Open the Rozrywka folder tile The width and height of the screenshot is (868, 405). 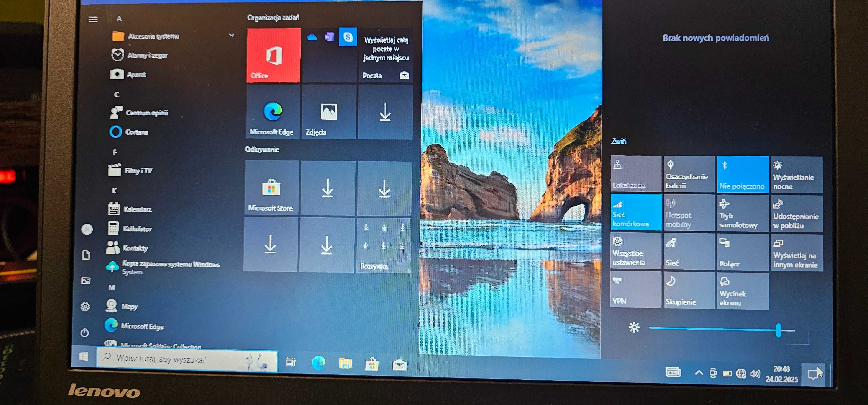point(383,245)
